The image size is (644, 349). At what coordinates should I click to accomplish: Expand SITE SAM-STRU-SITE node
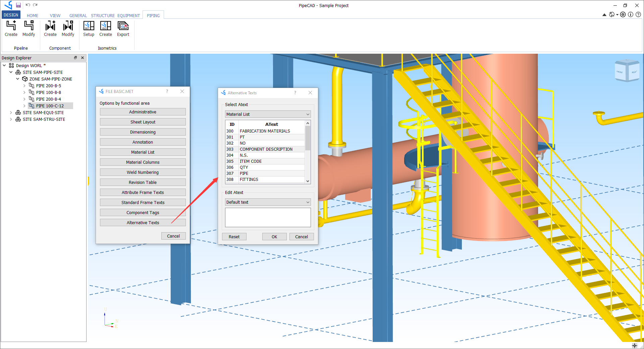[11, 119]
